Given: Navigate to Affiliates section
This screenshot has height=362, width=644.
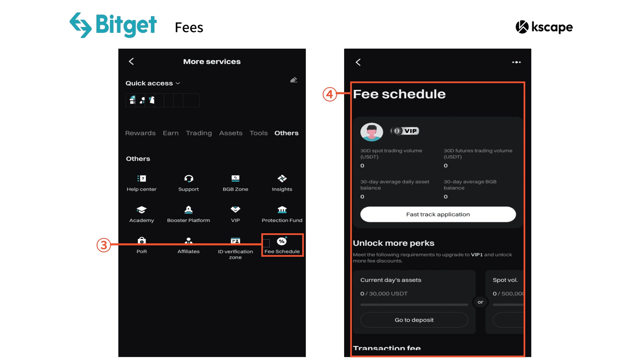Looking at the screenshot, I should pos(187,245).
